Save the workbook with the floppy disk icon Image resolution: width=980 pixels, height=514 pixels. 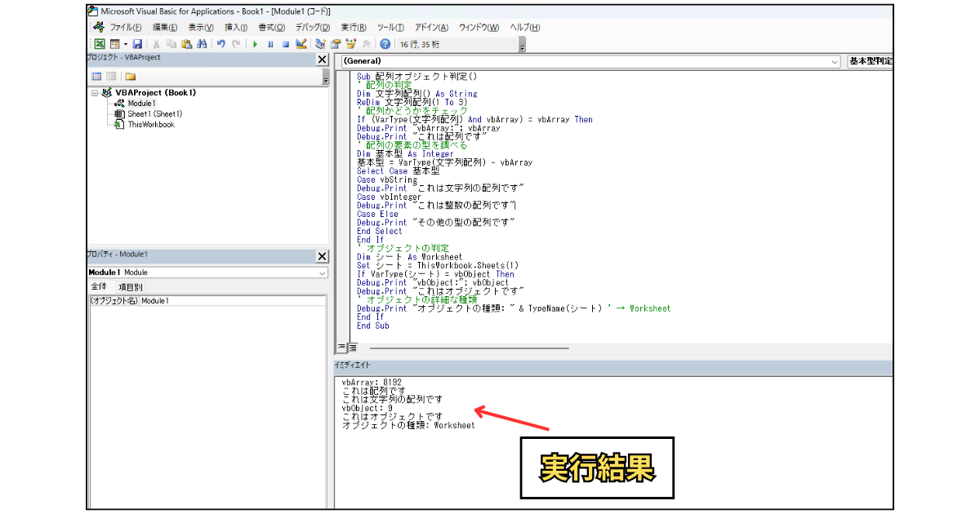[x=137, y=44]
